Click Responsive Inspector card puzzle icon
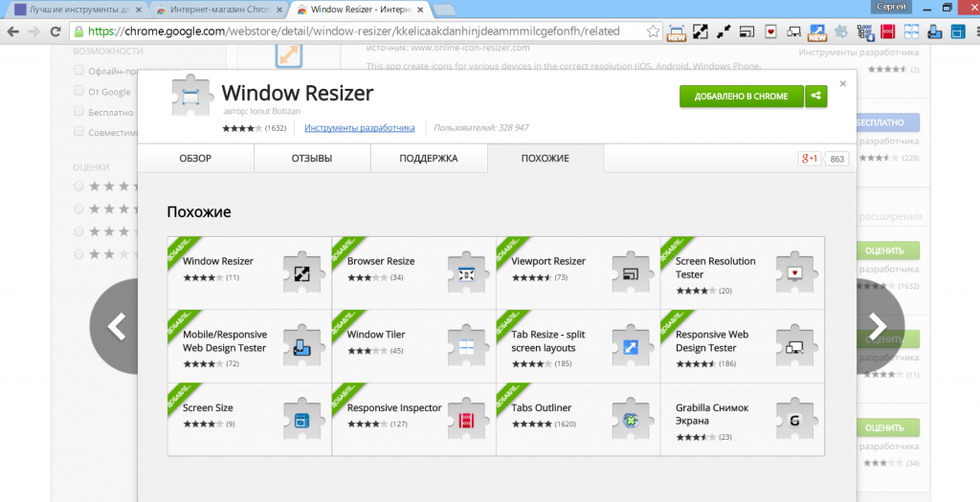 pos(466,419)
